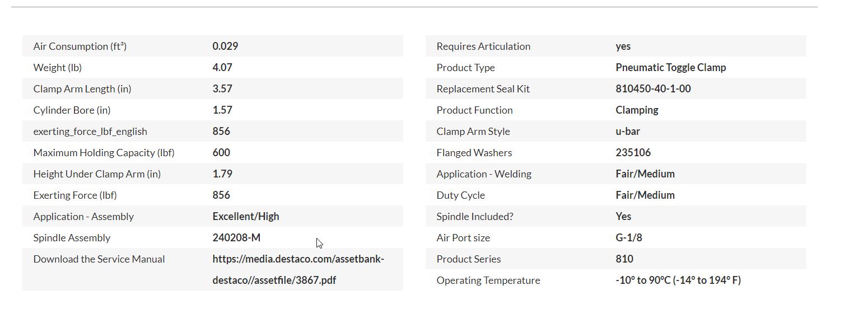This screenshot has width=868, height=318.
Task: Click the Duty Cycle value Fair/Medium
Action: click(x=645, y=195)
